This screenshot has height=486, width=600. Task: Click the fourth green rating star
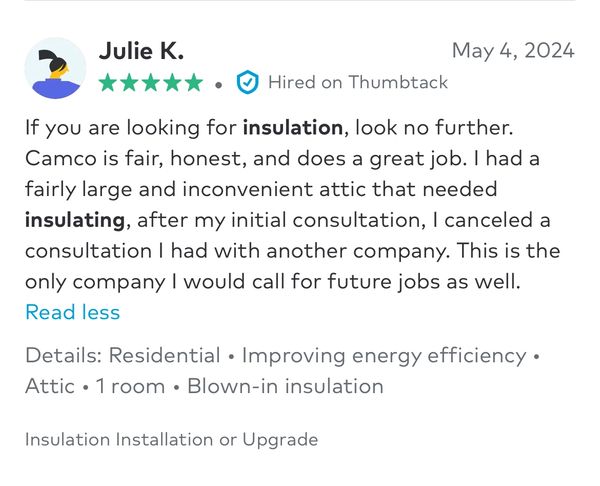[x=172, y=83]
